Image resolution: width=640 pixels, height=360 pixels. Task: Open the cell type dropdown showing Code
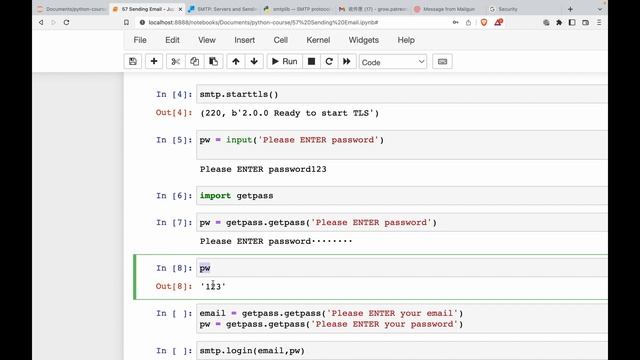click(x=393, y=62)
